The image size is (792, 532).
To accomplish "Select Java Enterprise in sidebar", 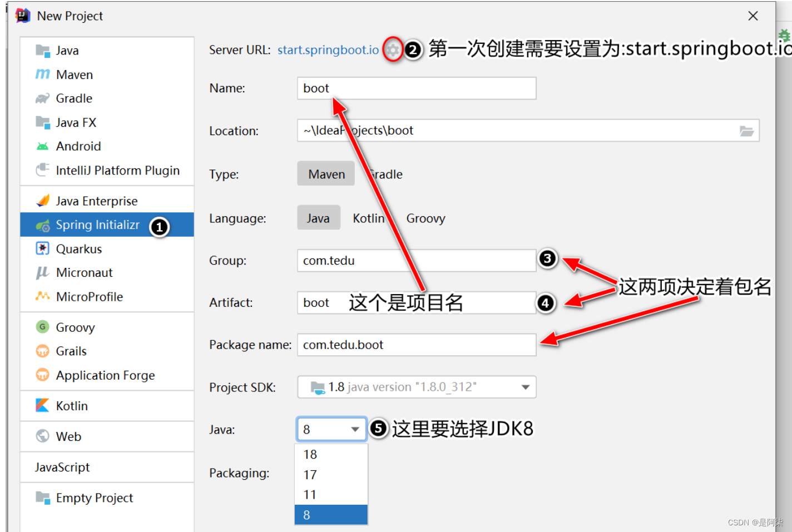I will pos(107,201).
